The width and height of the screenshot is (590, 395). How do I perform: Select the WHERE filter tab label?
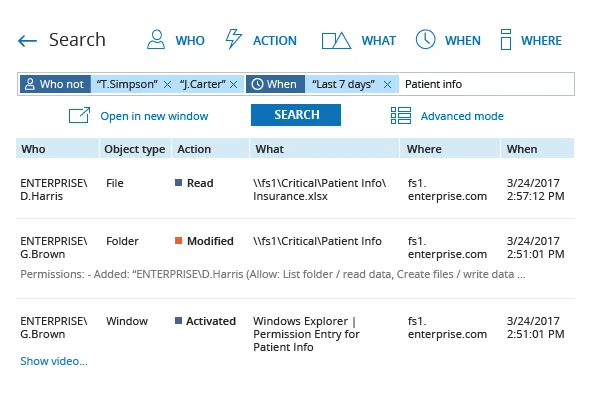coord(541,41)
